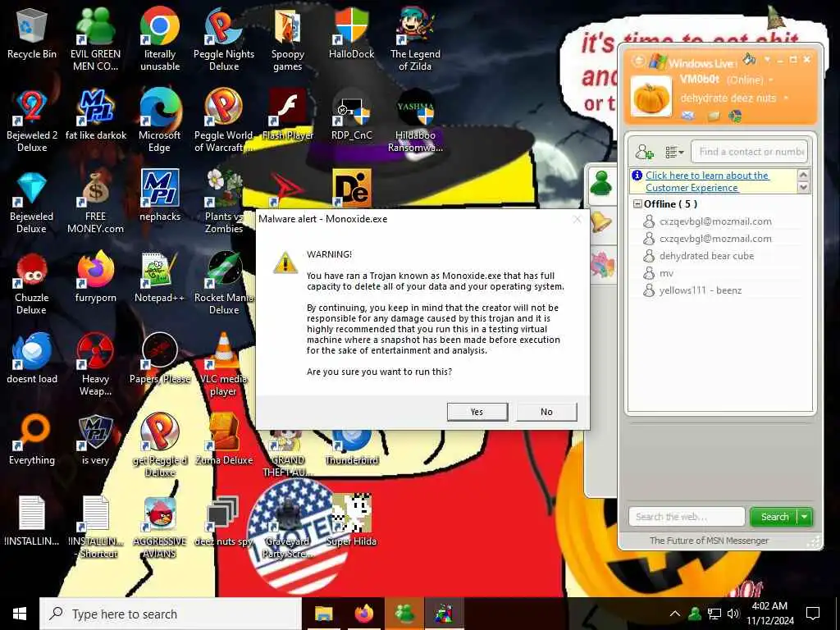Open the doesnt load Thunderbird shortcut

point(32,358)
